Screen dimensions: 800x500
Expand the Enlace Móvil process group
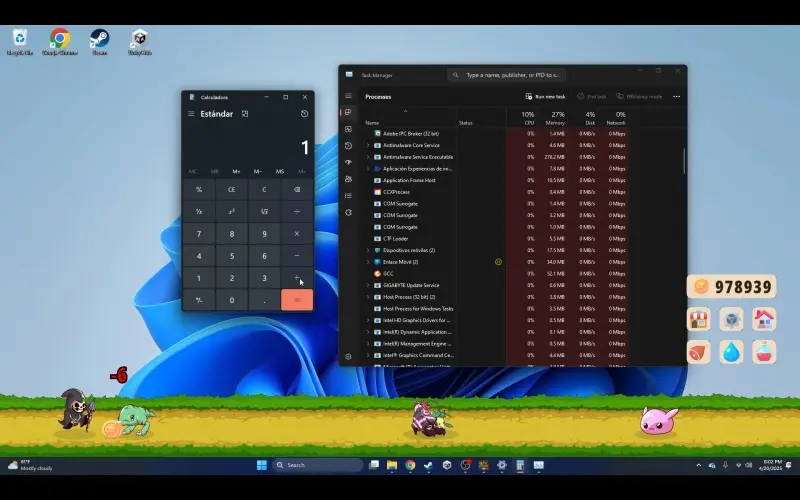[x=368, y=262]
